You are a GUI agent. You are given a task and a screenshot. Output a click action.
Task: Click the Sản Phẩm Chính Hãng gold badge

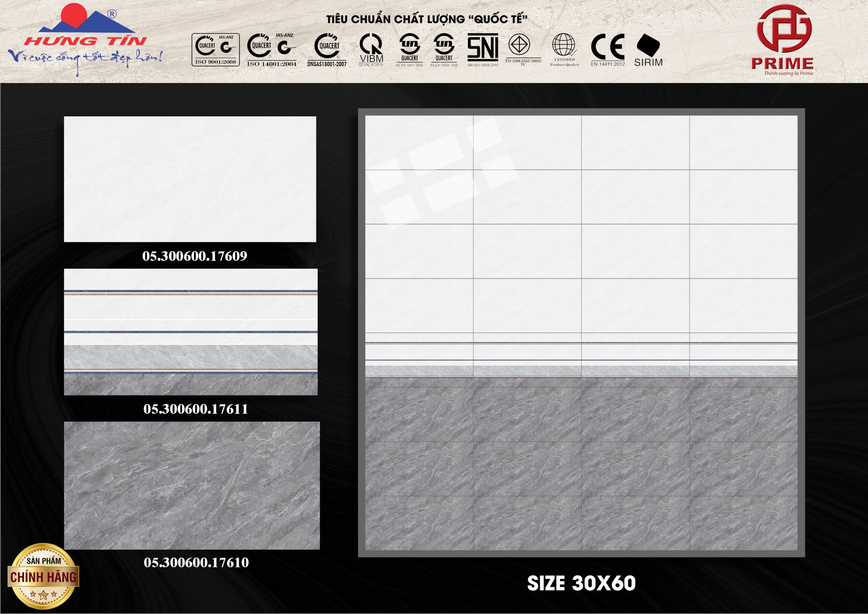(43, 575)
